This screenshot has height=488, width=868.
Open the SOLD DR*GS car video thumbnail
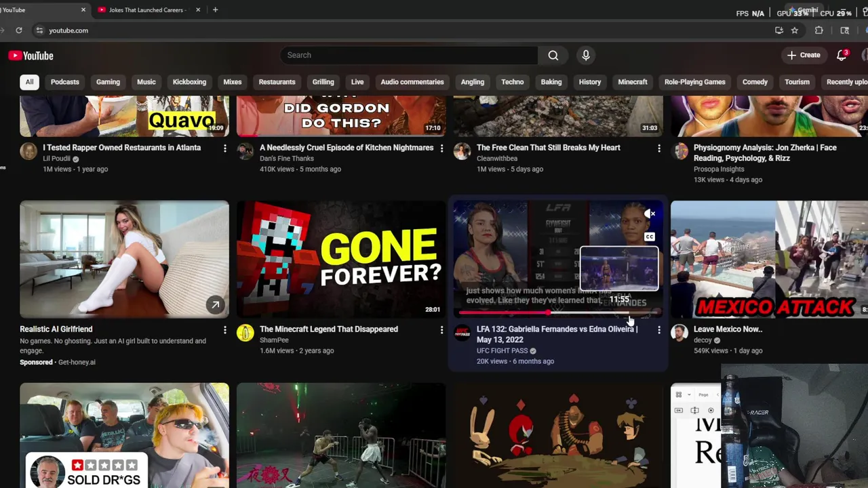pyautogui.click(x=124, y=435)
